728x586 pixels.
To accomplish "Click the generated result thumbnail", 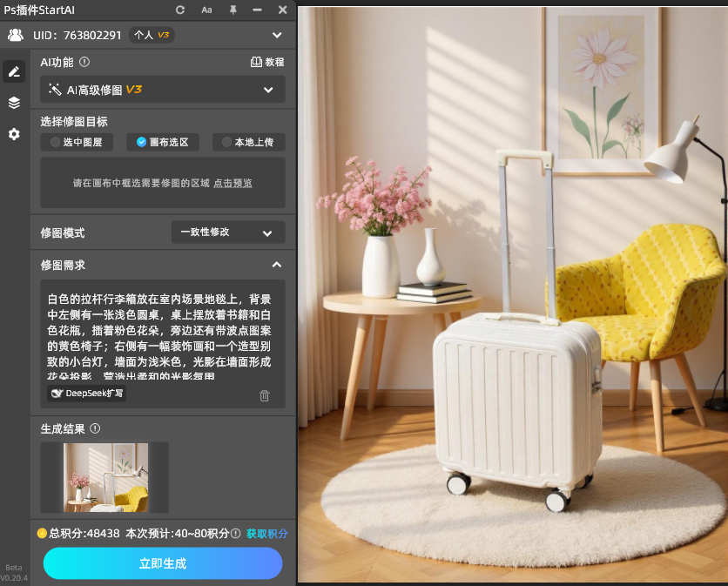I will click(x=104, y=477).
